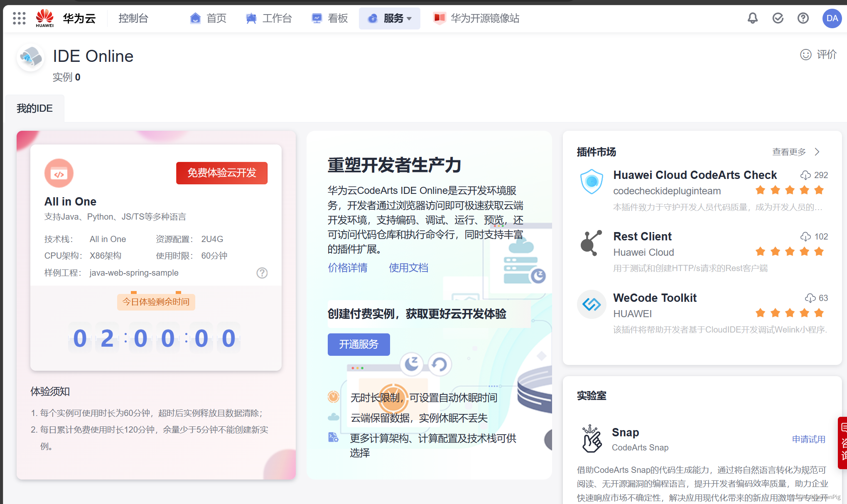The image size is (847, 504).
Task: Open Rest Client plugin title
Action: tap(642, 237)
